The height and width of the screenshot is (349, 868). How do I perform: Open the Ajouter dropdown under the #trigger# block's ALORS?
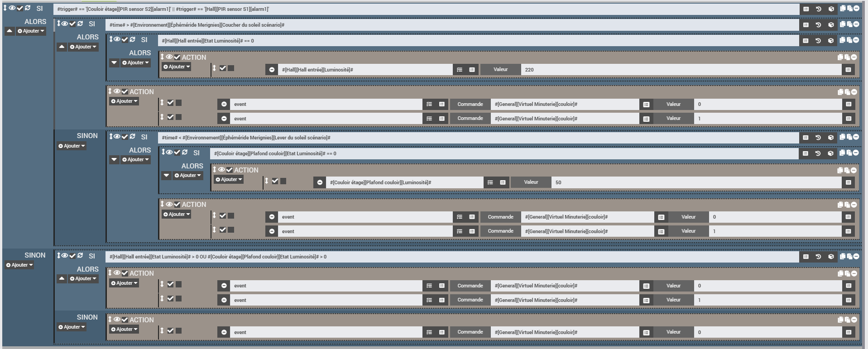click(31, 31)
